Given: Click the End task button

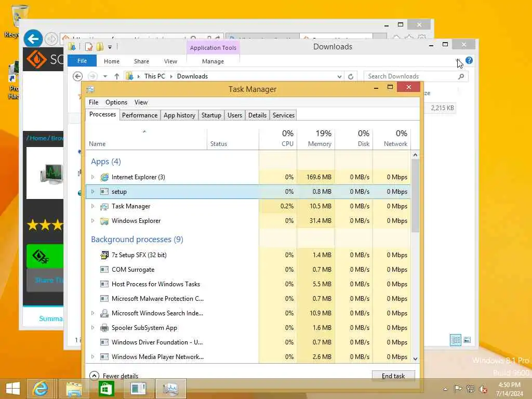Looking at the screenshot, I should (x=393, y=376).
